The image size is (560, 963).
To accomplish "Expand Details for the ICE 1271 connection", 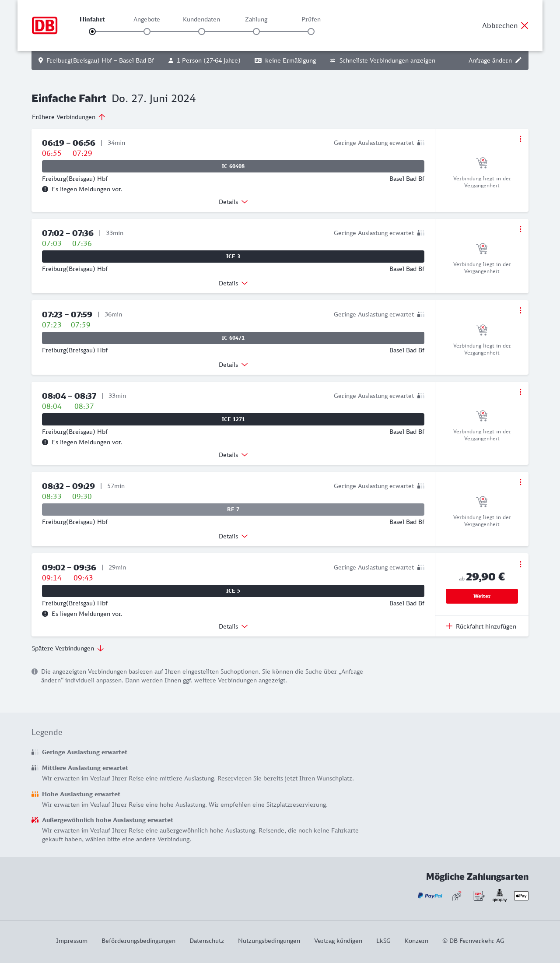I will pos(233,455).
